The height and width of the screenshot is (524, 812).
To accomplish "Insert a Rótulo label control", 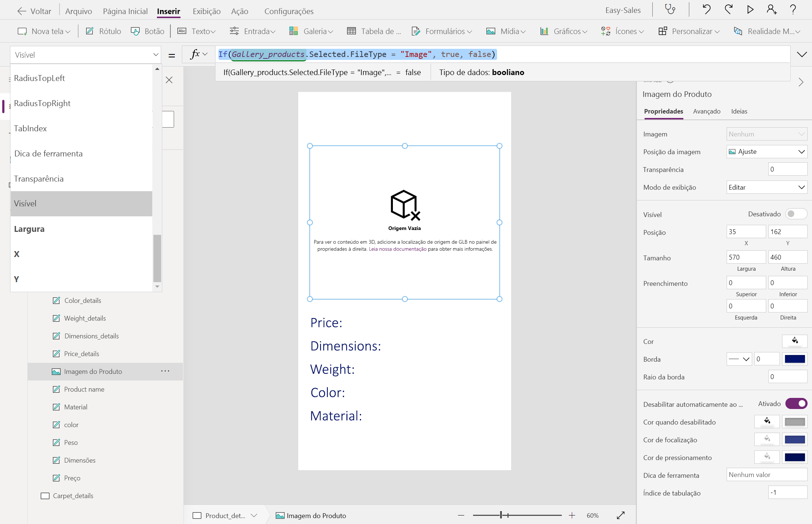I will 103,31.
